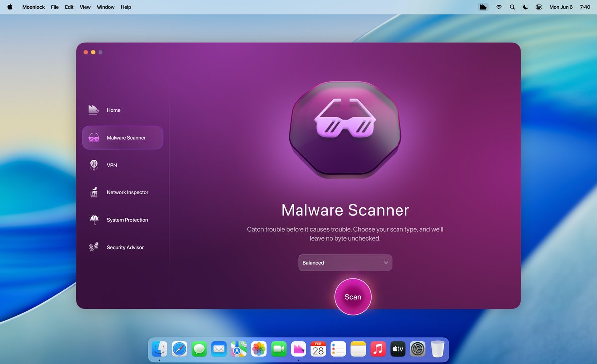This screenshot has width=597, height=364.
Task: Open Notes from the Dock
Action: click(x=358, y=349)
